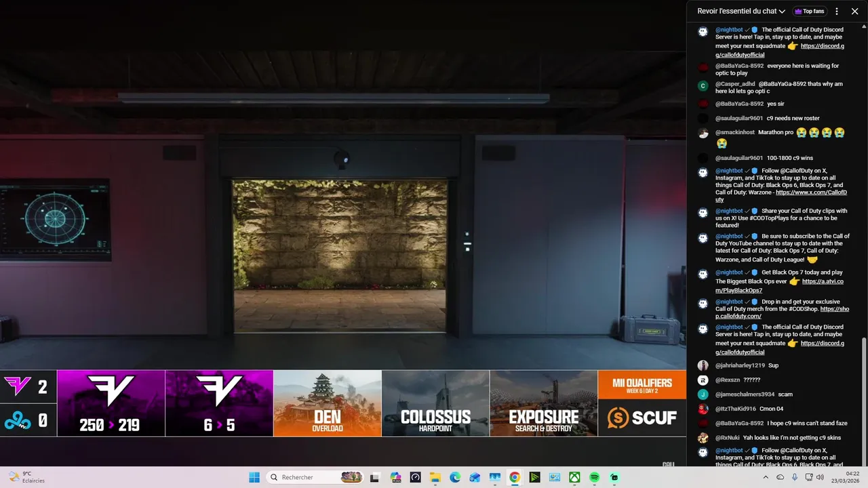Open OneDrive cloud tray icon

pyautogui.click(x=781, y=477)
